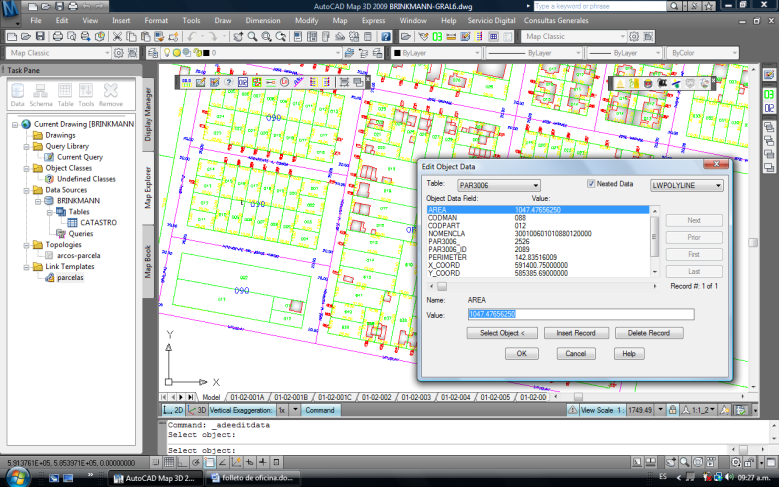Click the Value input field
779x487 pixels.
(581, 314)
